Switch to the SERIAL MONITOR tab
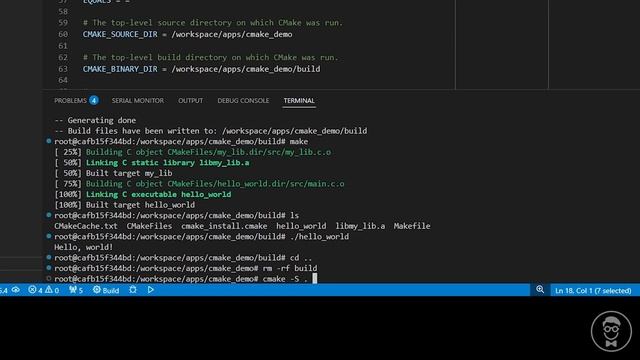This screenshot has height=360, width=640. tap(138, 100)
